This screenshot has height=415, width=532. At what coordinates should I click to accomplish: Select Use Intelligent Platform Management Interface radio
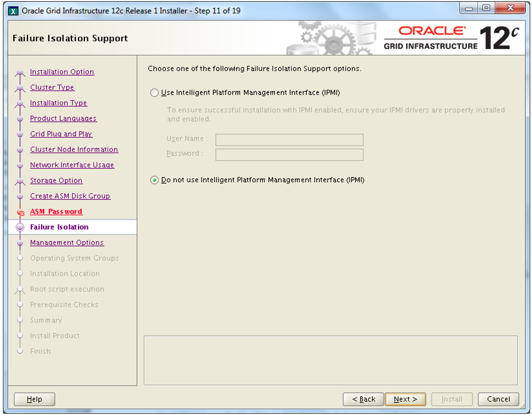[x=155, y=93]
